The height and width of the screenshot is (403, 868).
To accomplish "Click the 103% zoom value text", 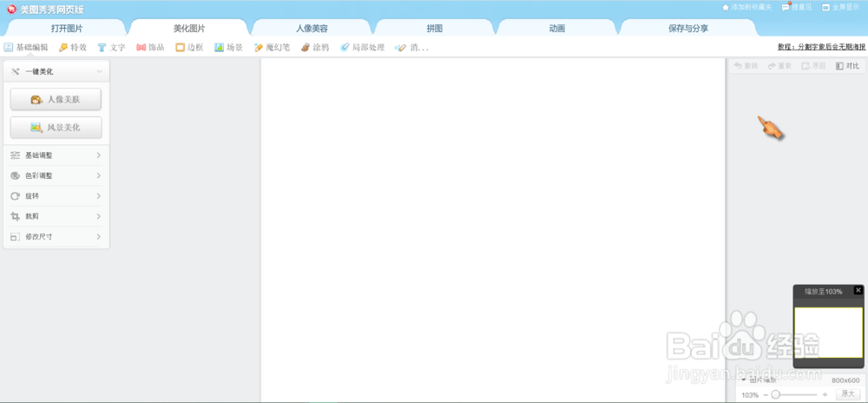I will [750, 395].
